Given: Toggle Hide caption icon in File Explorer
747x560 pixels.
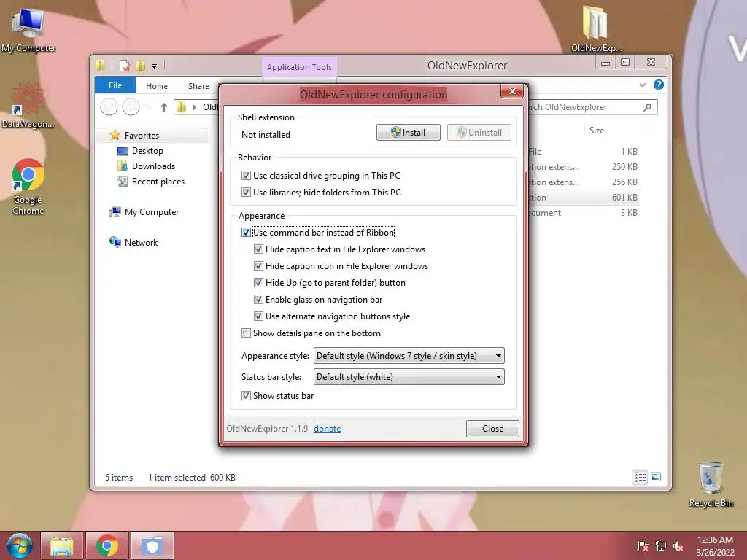Looking at the screenshot, I should (258, 265).
